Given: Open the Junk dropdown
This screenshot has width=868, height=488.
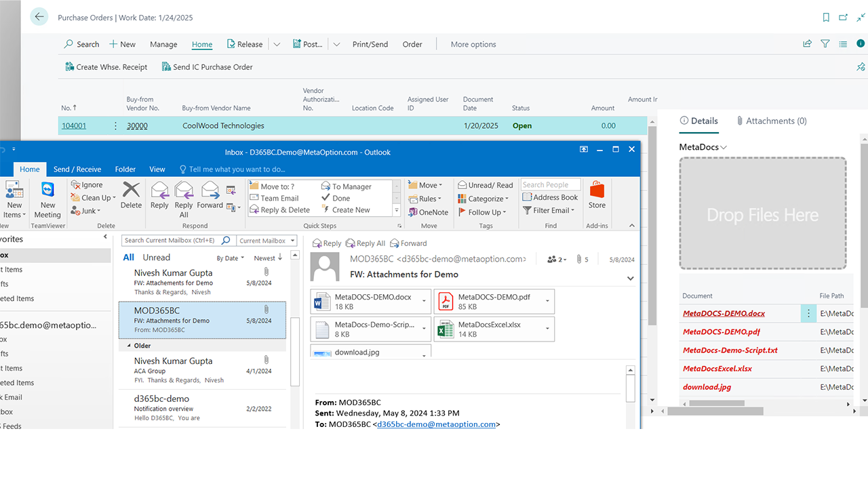Looking at the screenshot, I should 85,211.
